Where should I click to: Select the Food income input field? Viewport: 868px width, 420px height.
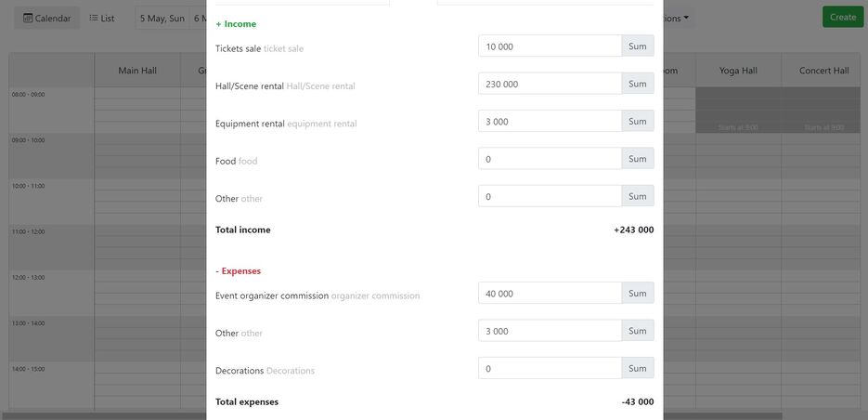click(550, 159)
